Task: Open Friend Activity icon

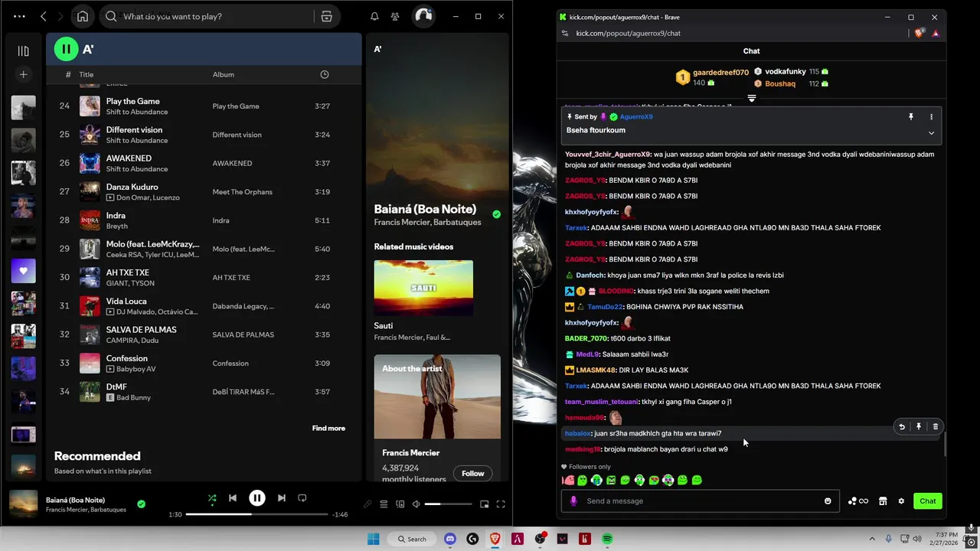Action: click(395, 16)
